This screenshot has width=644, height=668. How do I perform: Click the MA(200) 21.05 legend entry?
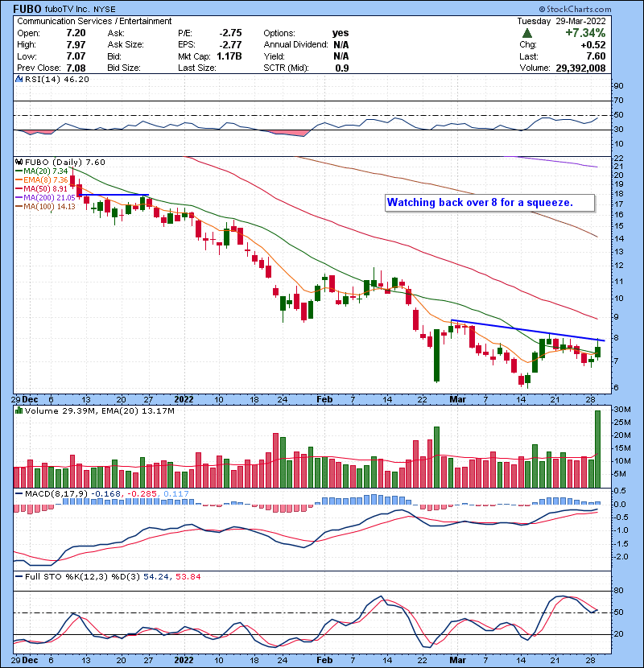(x=45, y=197)
